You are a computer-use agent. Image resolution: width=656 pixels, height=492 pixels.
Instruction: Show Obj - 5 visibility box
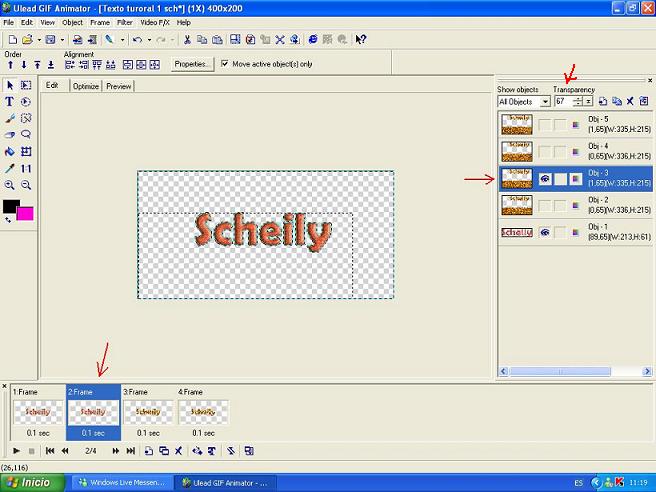(x=544, y=125)
